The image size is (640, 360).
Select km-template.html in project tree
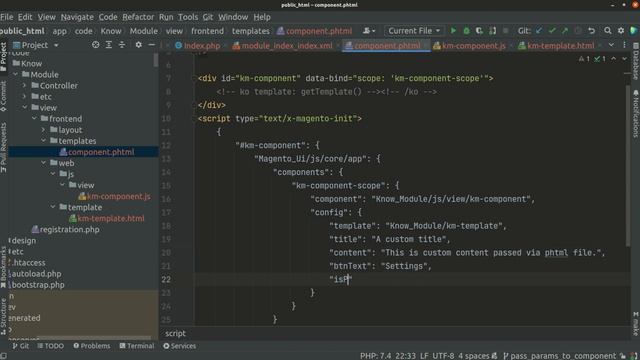[x=107, y=218]
